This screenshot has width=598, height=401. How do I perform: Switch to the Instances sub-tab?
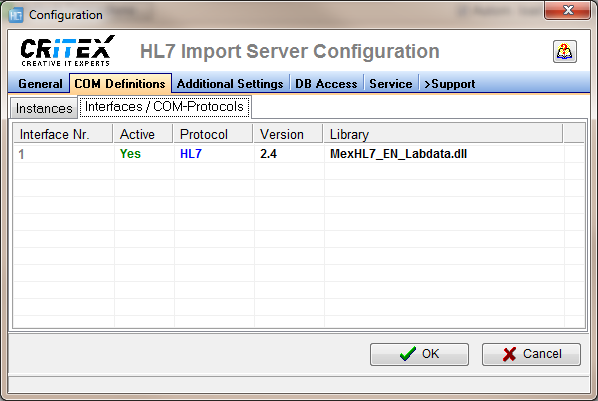pyautogui.click(x=44, y=108)
